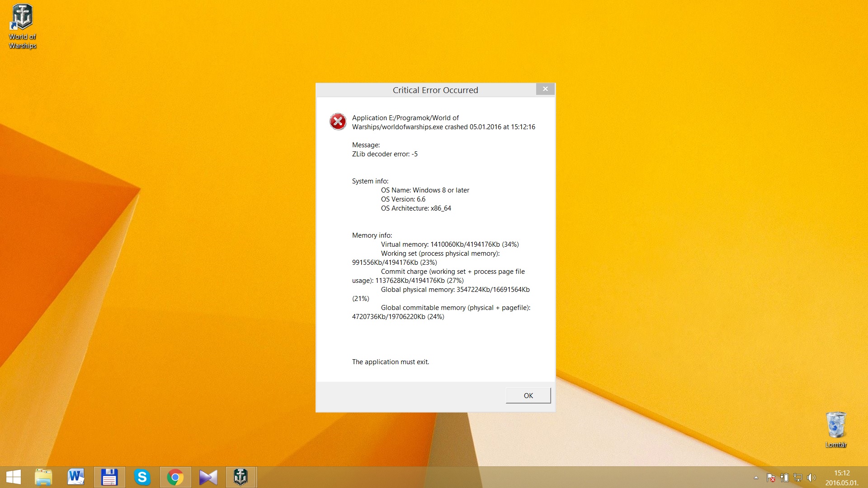
Task: Open the volume speaker control
Action: pyautogui.click(x=811, y=478)
